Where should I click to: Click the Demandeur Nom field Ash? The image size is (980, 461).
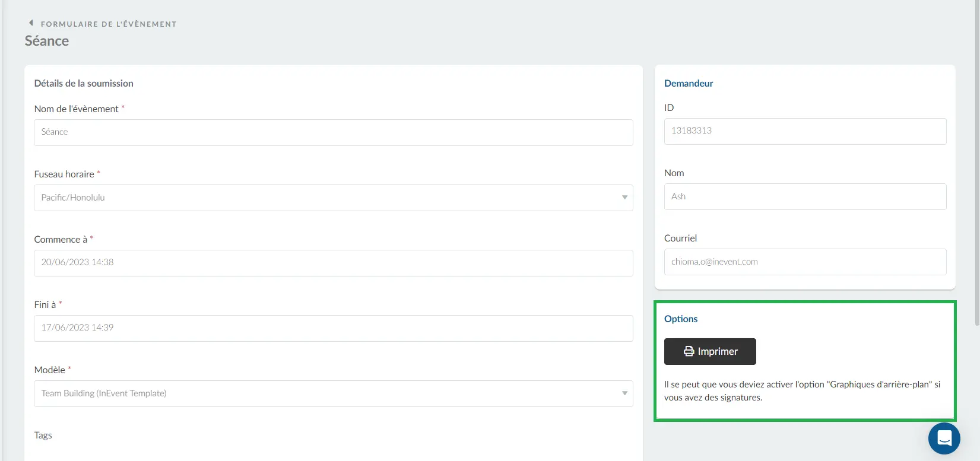pos(805,196)
